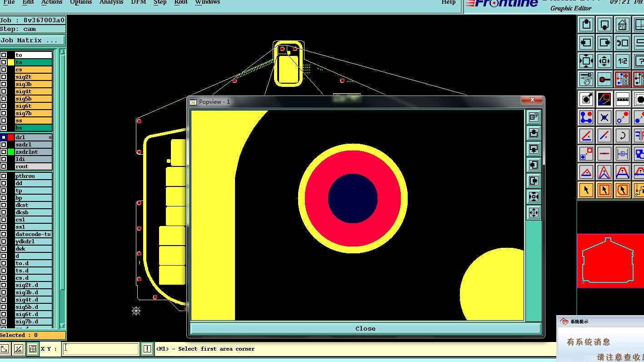The image size is (644, 362).
Task: Select the sig7b layer name
Action: [x=33, y=113]
